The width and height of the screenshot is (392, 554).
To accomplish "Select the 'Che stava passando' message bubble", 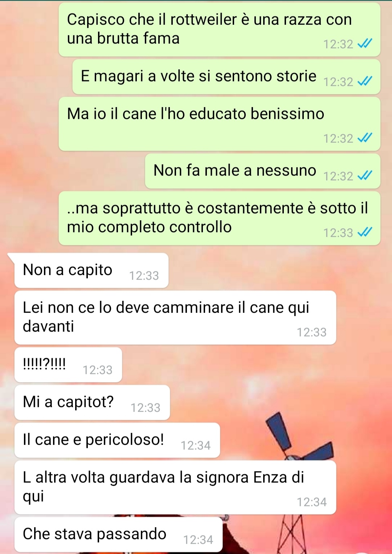I will click(x=118, y=535).
